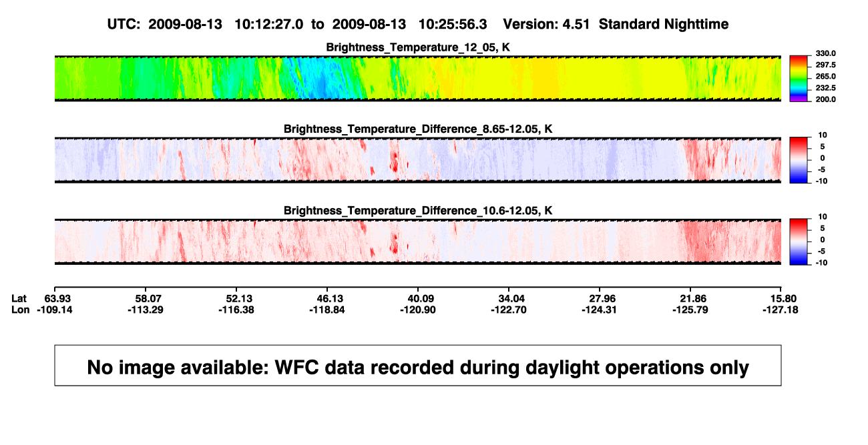The image size is (868, 445).
Task: Click the title 'Brightness_Temperature_12_05, K'
Action: [418, 47]
